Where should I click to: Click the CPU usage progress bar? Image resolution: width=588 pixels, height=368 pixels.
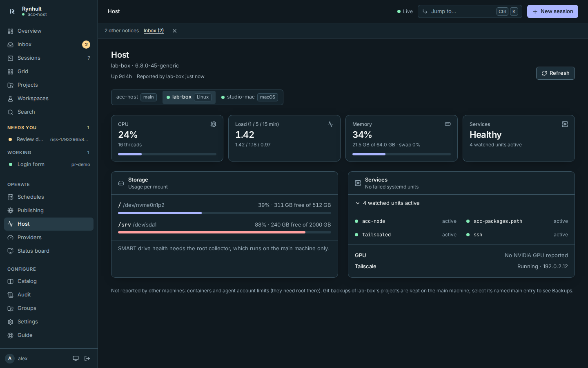(x=167, y=154)
